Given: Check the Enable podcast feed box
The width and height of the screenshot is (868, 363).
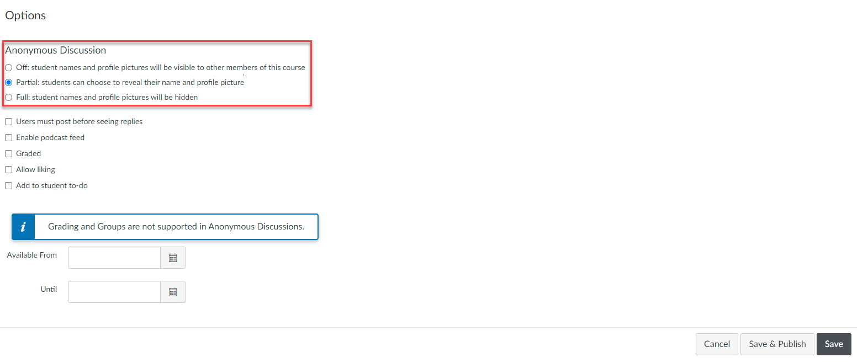Looking at the screenshot, I should (9, 138).
